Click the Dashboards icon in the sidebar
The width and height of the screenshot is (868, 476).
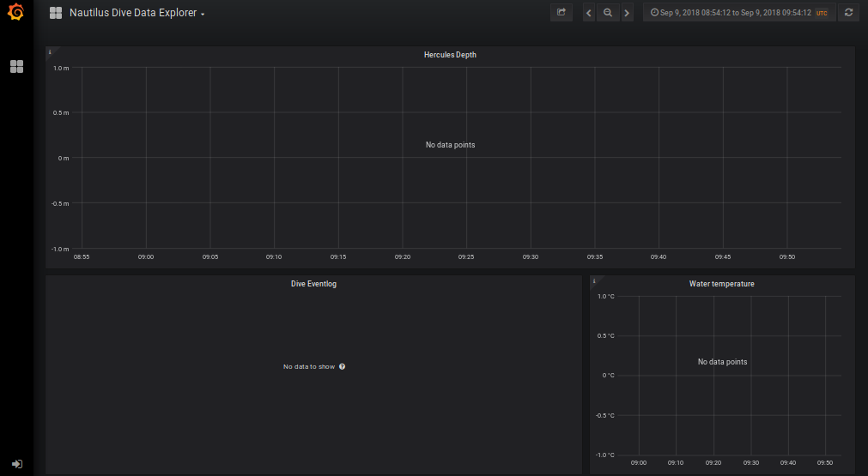(16, 66)
